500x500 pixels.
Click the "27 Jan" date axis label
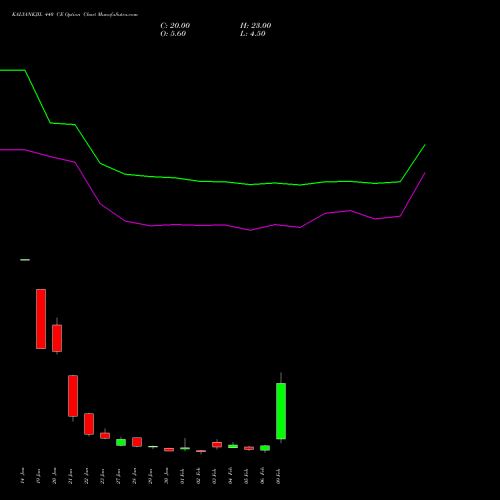point(119,476)
